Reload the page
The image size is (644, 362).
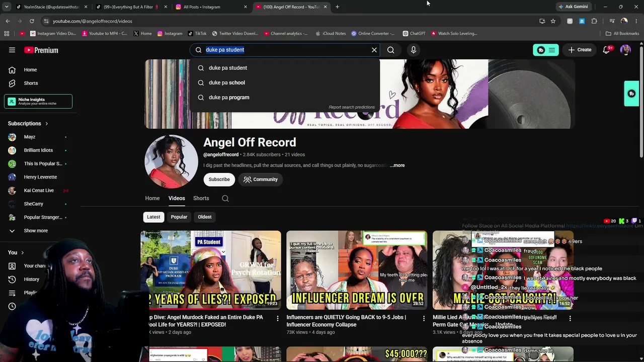click(x=32, y=21)
